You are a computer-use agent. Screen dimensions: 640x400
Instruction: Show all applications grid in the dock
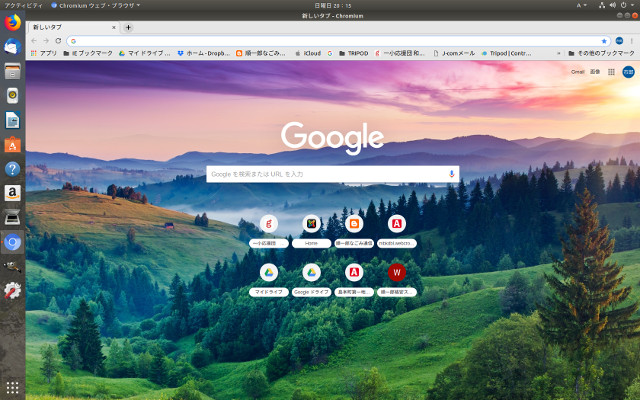click(13, 387)
